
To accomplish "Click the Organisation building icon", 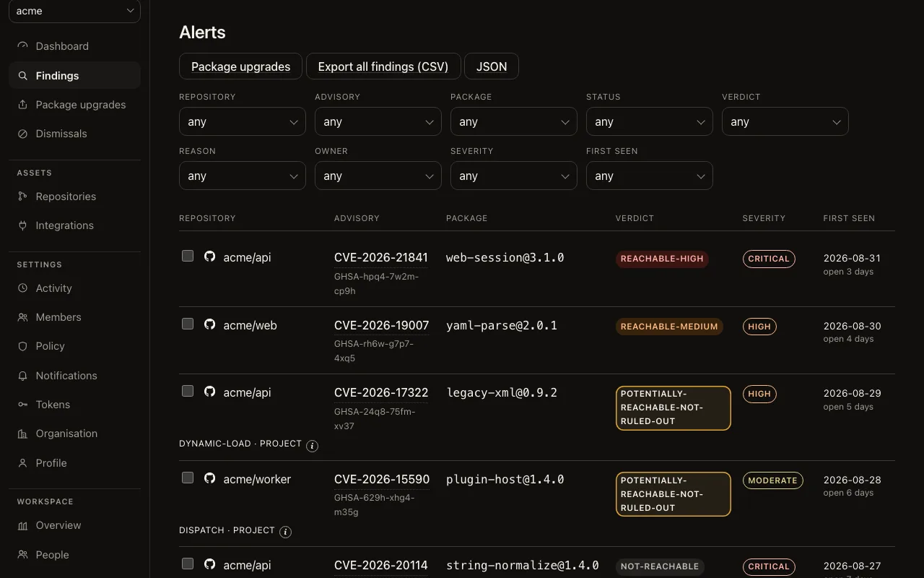I will tap(22, 433).
